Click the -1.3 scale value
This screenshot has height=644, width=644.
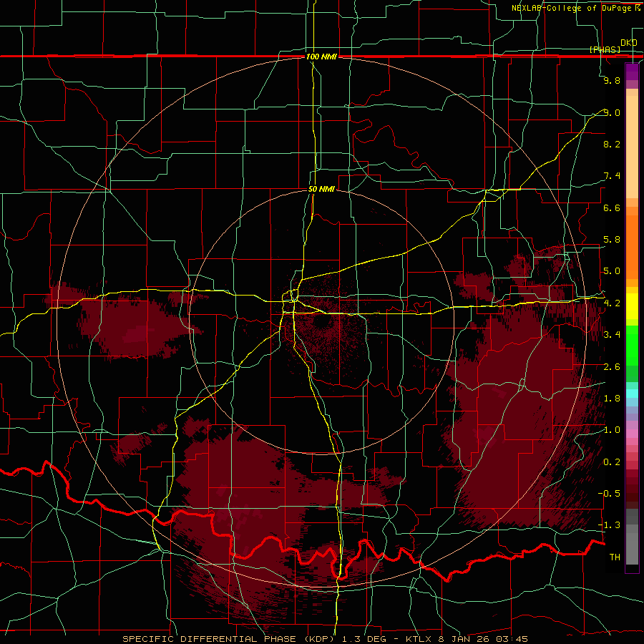pyautogui.click(x=609, y=525)
